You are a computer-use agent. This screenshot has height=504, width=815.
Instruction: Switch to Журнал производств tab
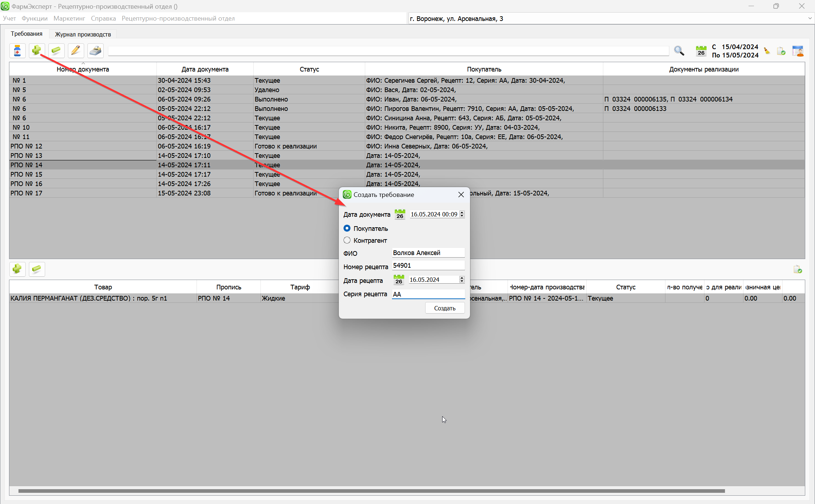(x=83, y=34)
